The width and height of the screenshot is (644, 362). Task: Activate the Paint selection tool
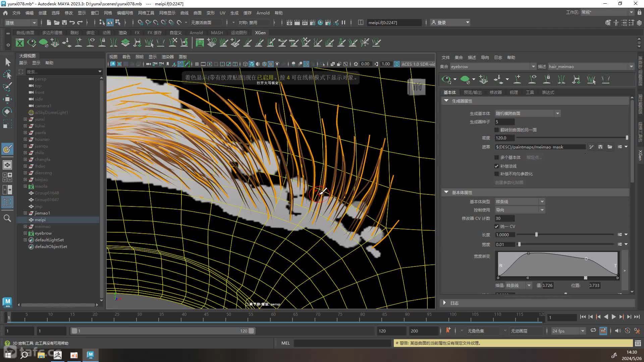(7, 86)
